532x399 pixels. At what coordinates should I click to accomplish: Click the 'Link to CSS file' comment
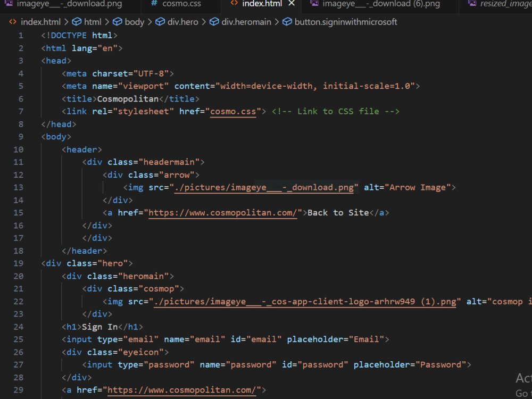(336, 112)
